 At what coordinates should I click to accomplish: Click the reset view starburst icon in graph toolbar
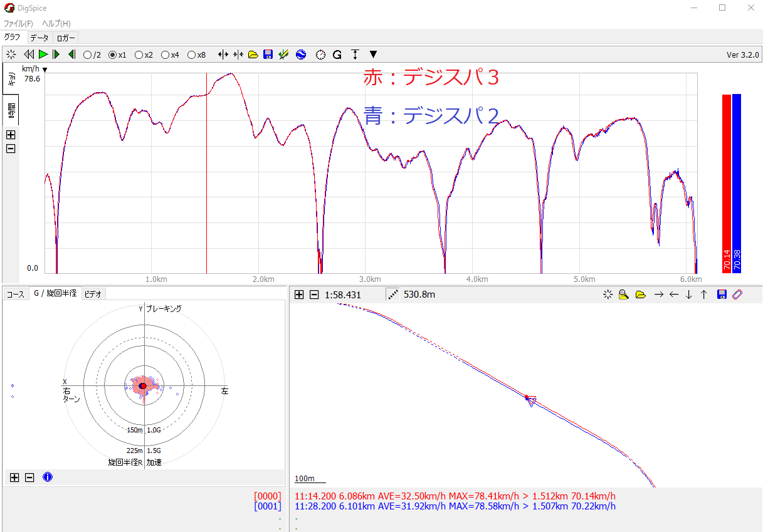pos(11,55)
